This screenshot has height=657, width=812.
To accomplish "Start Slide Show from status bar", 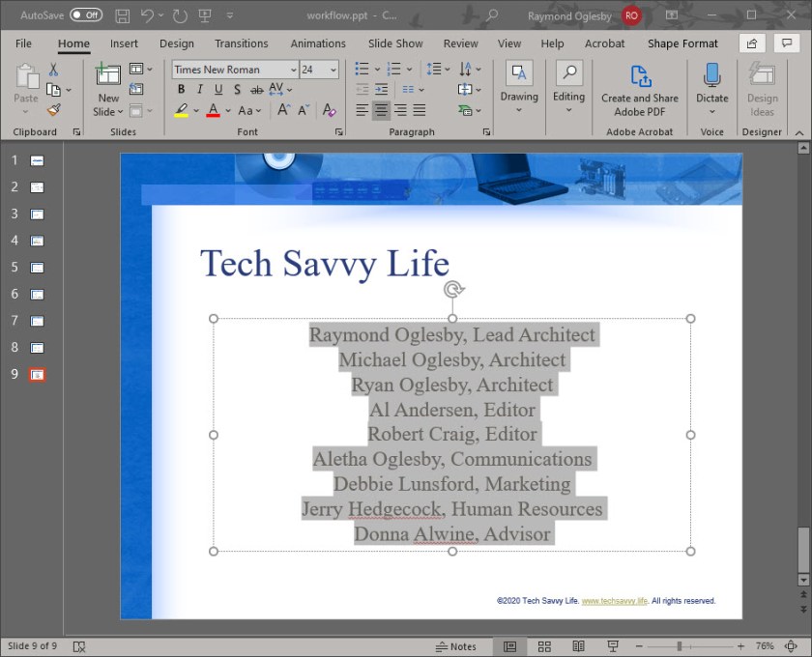I will (613, 645).
